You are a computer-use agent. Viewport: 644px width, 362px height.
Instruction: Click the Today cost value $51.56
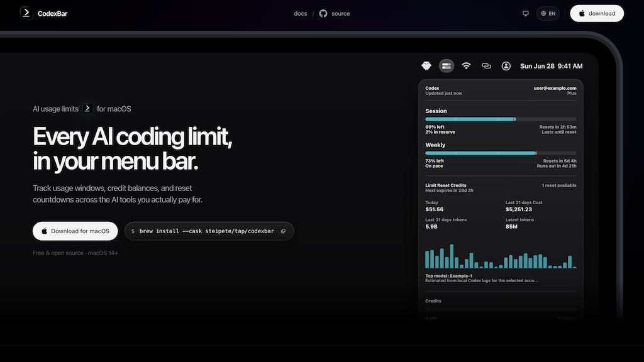tap(434, 209)
